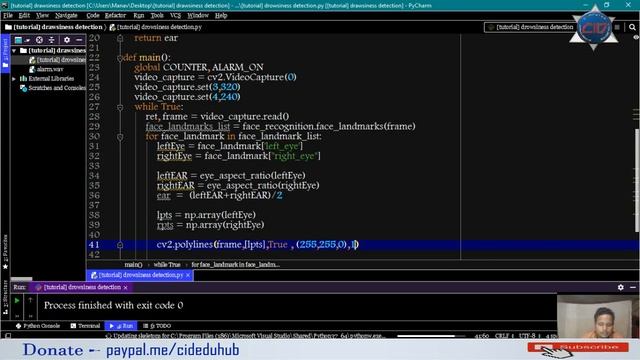Click the cursor position indicator in status bar
Image resolution: width=640 pixels, height=360 pixels.
point(482,336)
